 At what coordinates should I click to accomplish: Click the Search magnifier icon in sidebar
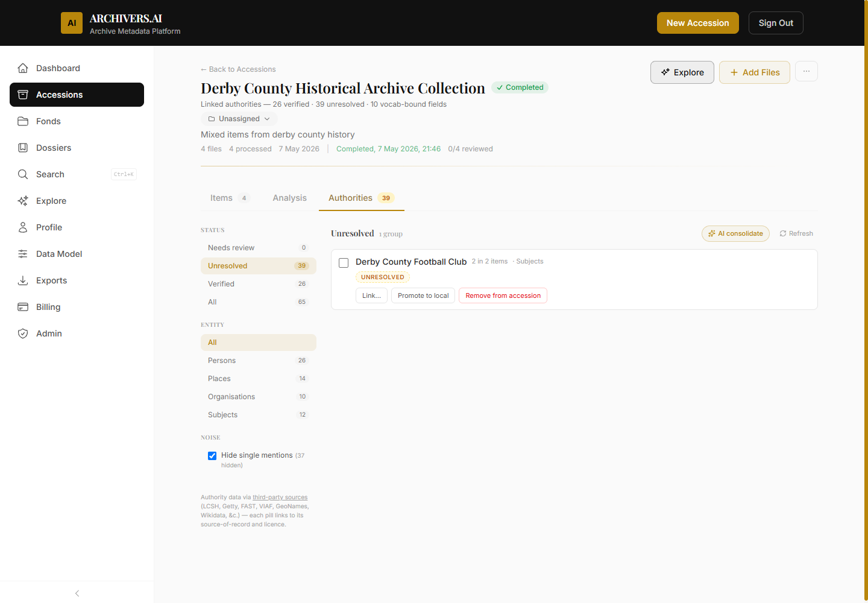[23, 174]
